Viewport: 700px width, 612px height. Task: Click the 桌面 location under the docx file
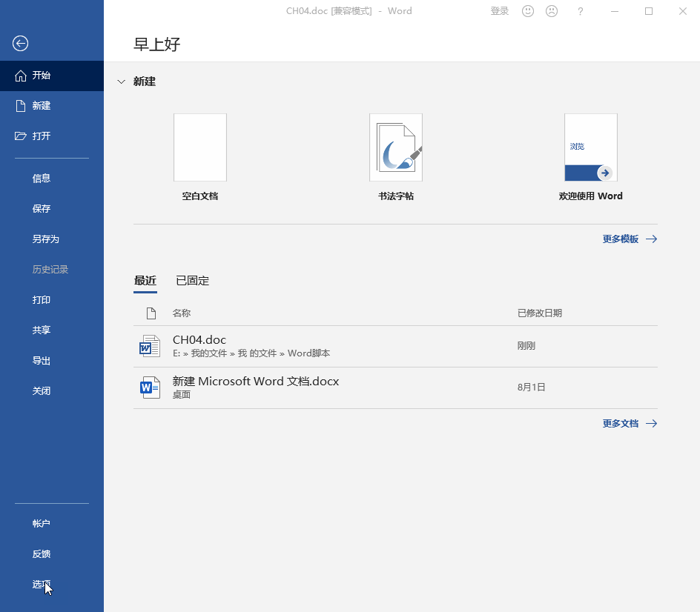pyautogui.click(x=182, y=395)
